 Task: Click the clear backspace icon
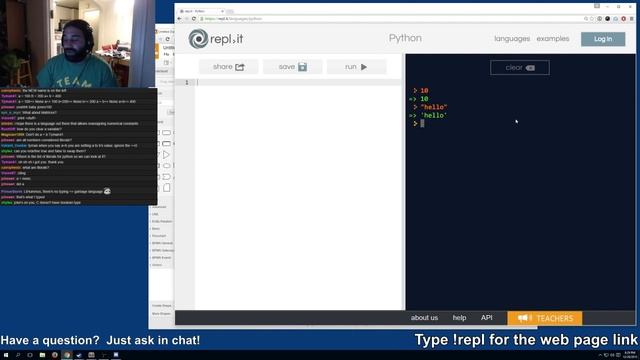coord(530,68)
